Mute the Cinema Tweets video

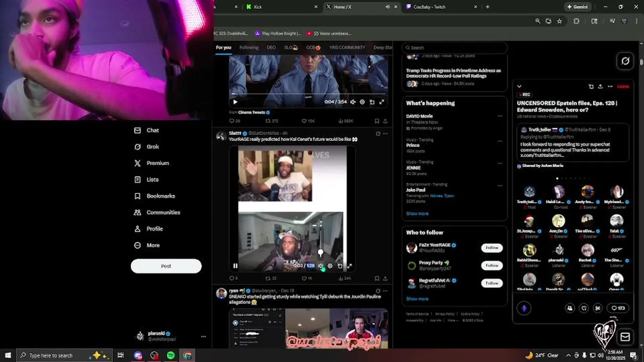[353, 102]
